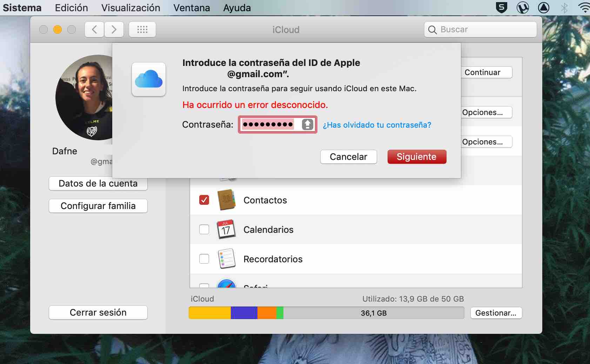
Task: Go forward with the right arrow button
Action: pos(114,29)
